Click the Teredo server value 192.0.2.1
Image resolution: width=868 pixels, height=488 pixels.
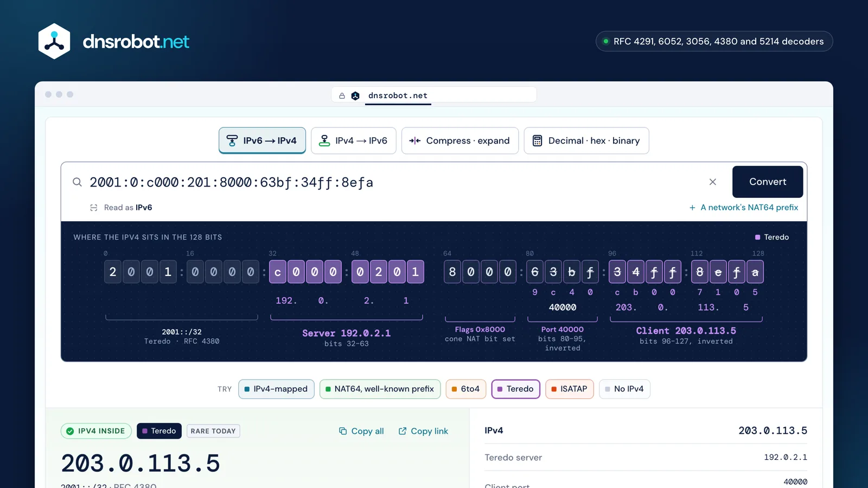pos(786,457)
